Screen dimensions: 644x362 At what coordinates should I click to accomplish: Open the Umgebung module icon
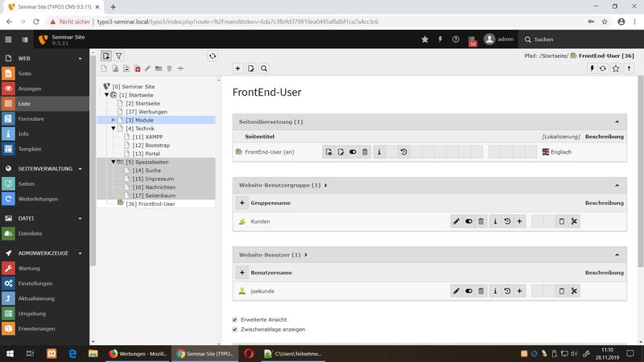click(x=8, y=314)
